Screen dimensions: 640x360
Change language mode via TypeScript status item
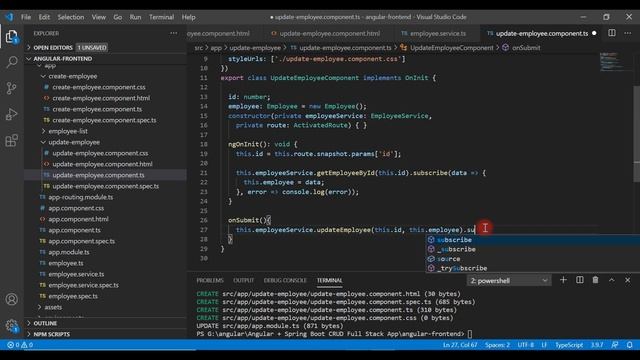[569, 345]
